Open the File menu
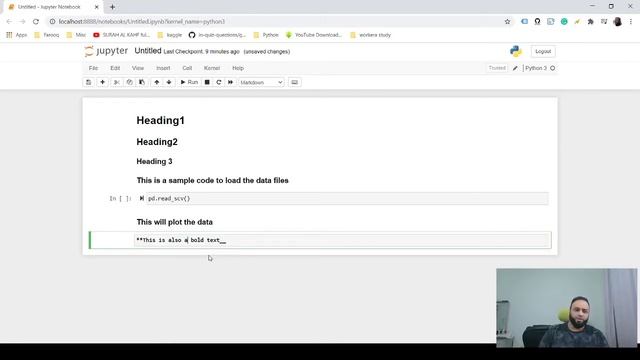The width and height of the screenshot is (640, 360). (93, 68)
